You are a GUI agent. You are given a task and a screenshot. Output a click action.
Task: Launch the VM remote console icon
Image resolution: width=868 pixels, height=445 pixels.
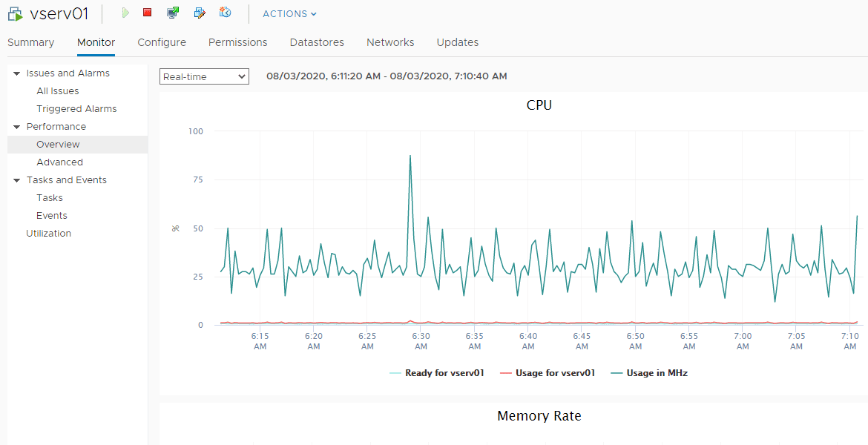[x=173, y=13]
